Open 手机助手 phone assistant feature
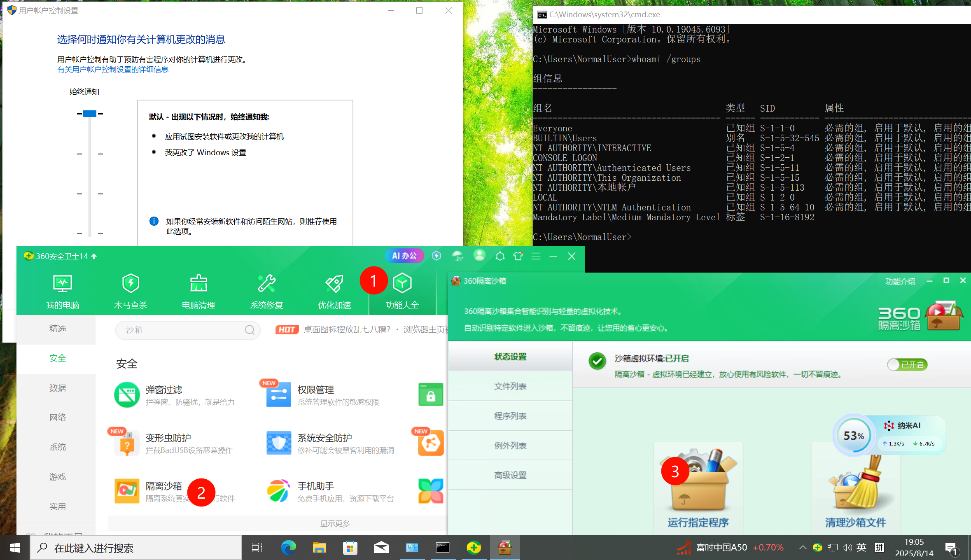This screenshot has height=560, width=971. [x=316, y=490]
